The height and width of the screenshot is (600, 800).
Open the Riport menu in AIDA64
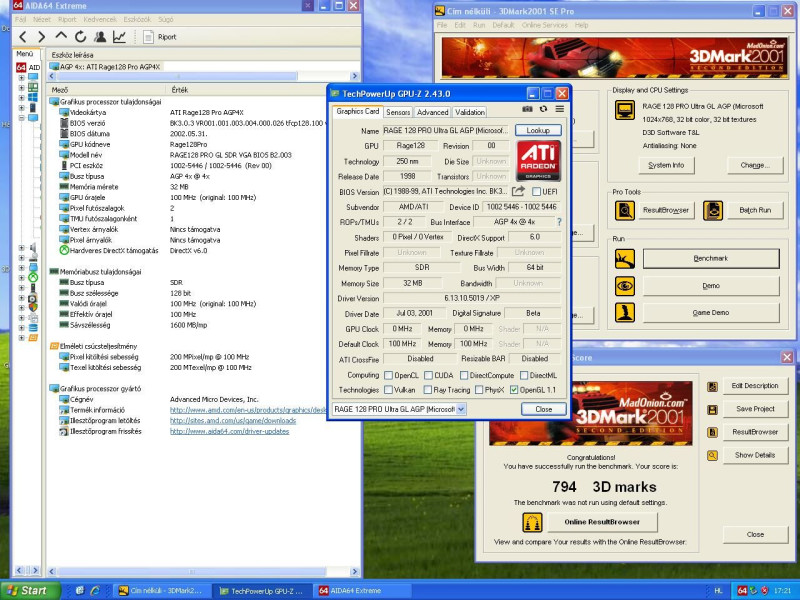pyautogui.click(x=67, y=19)
